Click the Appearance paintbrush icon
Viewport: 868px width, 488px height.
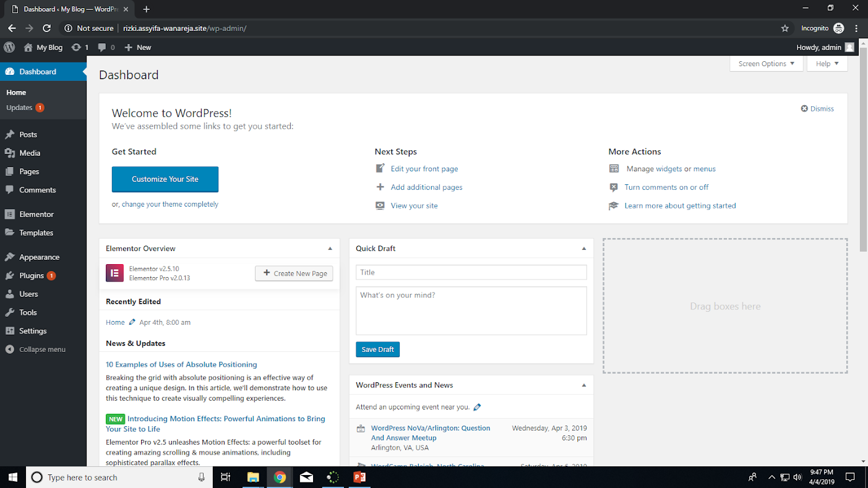(x=10, y=257)
